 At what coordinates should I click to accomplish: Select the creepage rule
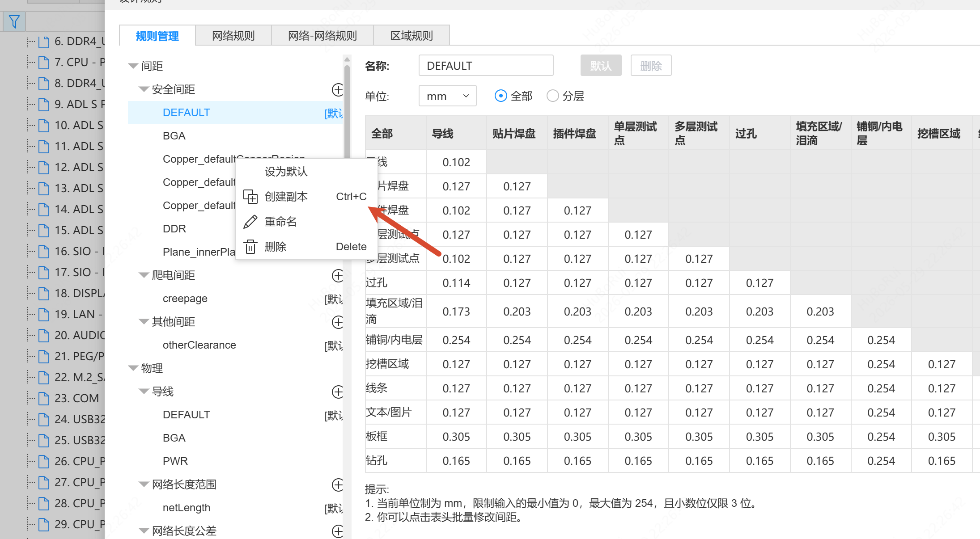point(236,299)
